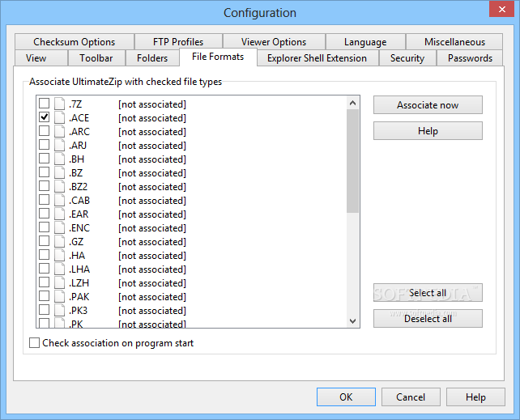The width and height of the screenshot is (520, 420).
Task: Click the file icon next to .BH
Action: point(59,159)
